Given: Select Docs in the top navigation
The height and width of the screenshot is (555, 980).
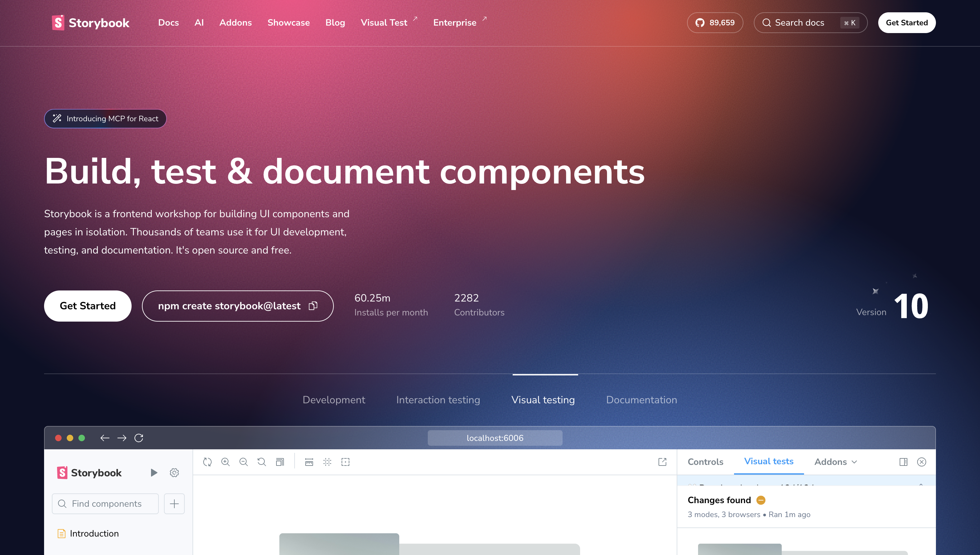Looking at the screenshot, I should (x=169, y=22).
